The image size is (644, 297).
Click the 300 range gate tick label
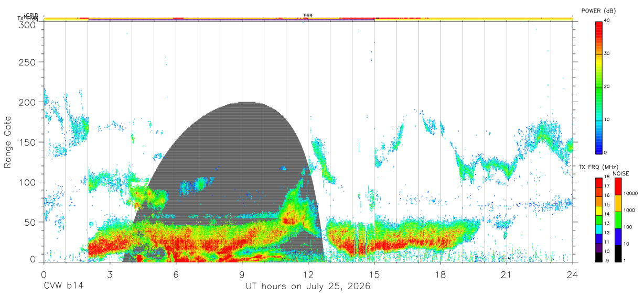[x=28, y=25]
